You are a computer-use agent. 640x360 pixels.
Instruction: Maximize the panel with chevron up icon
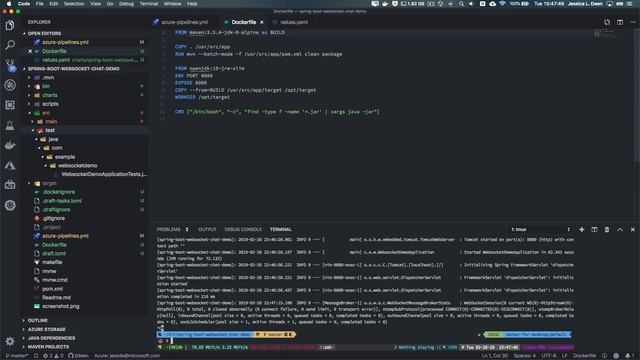620,229
